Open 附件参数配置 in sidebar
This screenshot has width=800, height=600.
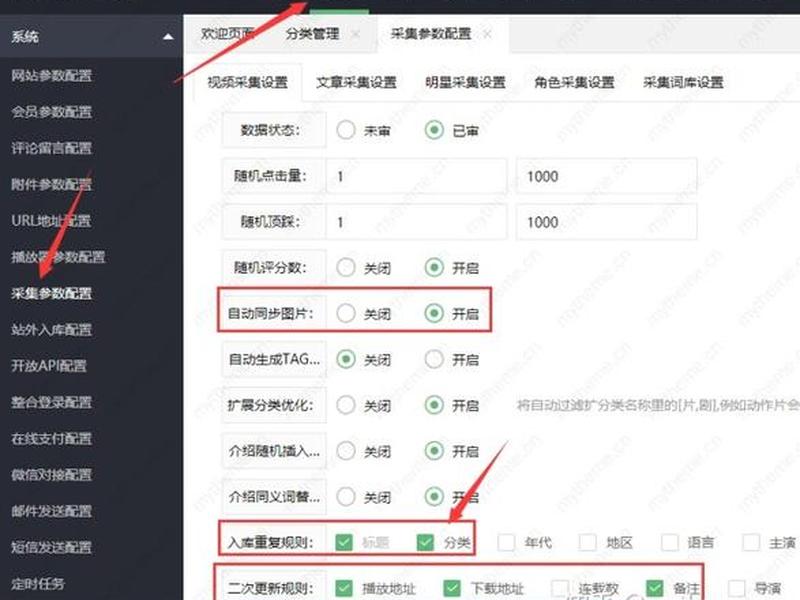click(x=52, y=184)
